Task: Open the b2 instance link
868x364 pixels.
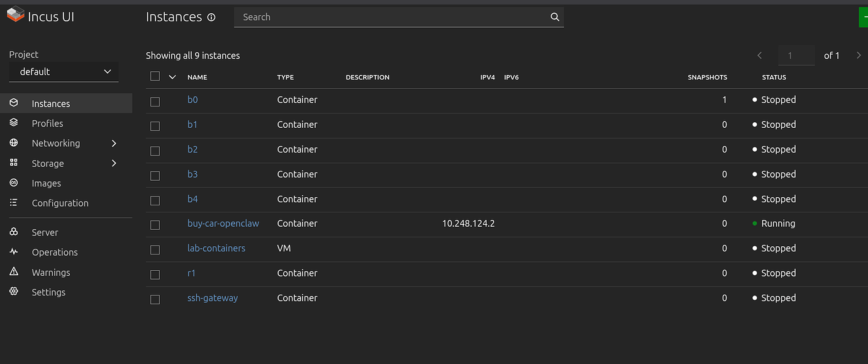Action: [192, 149]
